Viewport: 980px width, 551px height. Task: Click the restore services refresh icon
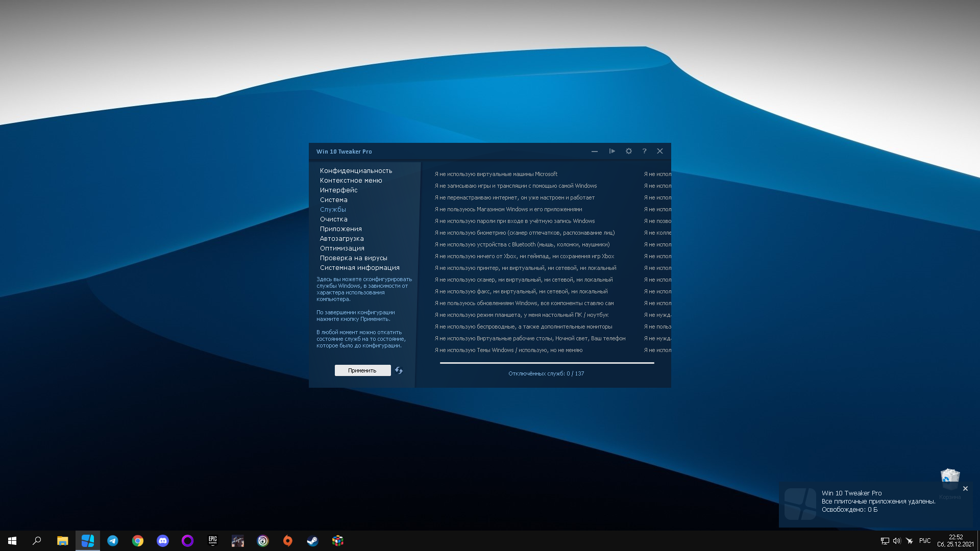pyautogui.click(x=399, y=370)
